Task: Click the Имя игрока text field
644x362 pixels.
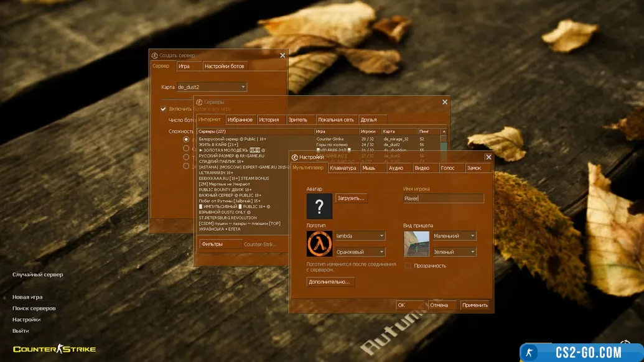Action: click(444, 198)
